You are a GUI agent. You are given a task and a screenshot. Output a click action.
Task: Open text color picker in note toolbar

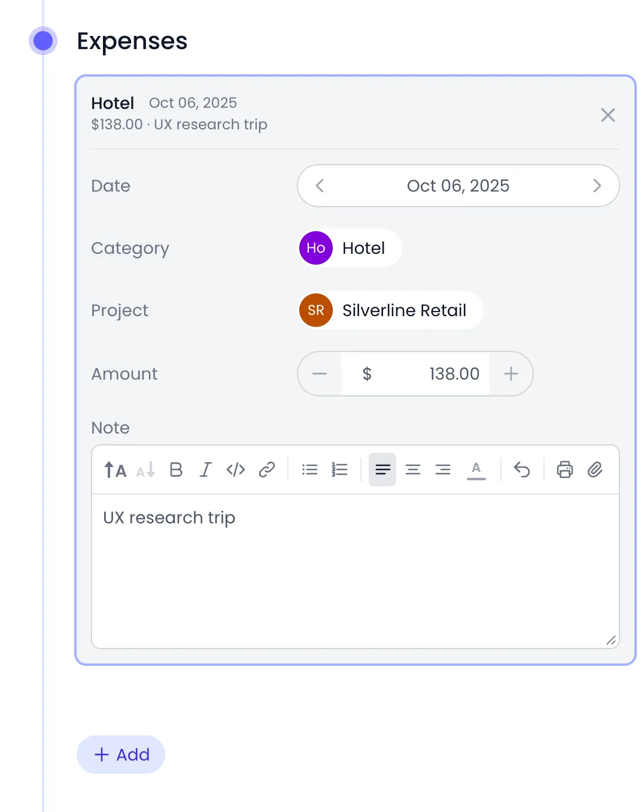coord(476,470)
